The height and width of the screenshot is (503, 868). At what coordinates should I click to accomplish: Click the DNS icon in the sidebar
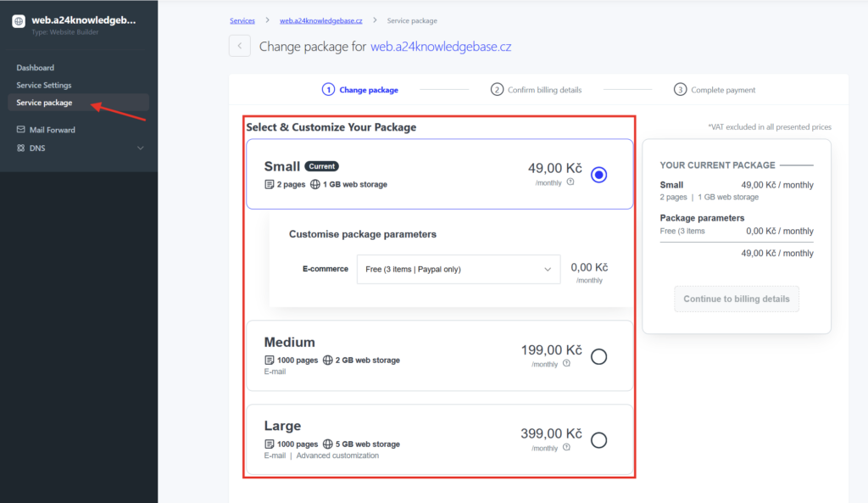click(21, 148)
